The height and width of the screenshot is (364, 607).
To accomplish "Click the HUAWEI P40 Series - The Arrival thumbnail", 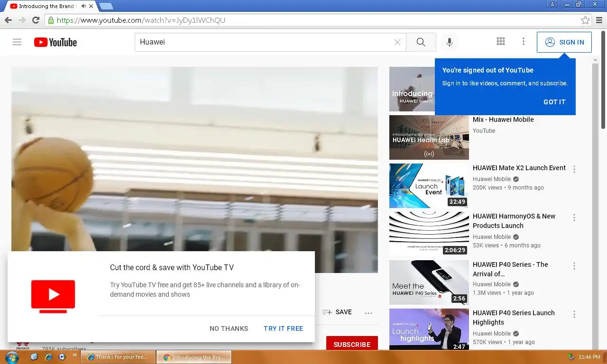I will [x=429, y=282].
